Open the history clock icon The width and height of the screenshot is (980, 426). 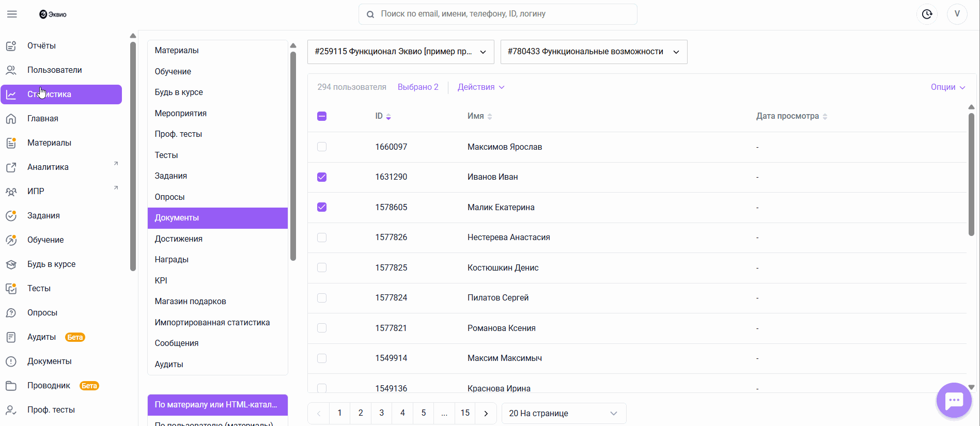click(927, 14)
